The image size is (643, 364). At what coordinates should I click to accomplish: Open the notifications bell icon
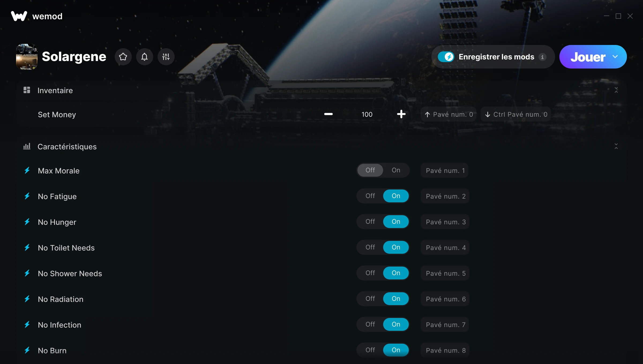coord(144,57)
